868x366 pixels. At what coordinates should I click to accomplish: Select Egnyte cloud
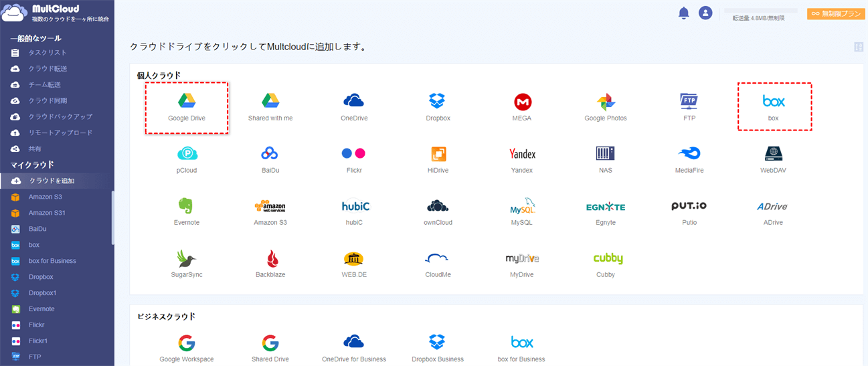click(606, 212)
